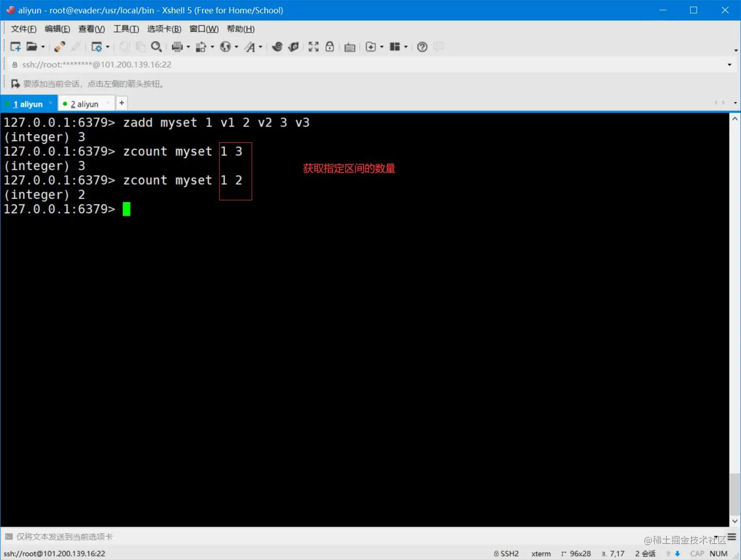
Task: Click the Xftp leaf icon
Action: 293,47
